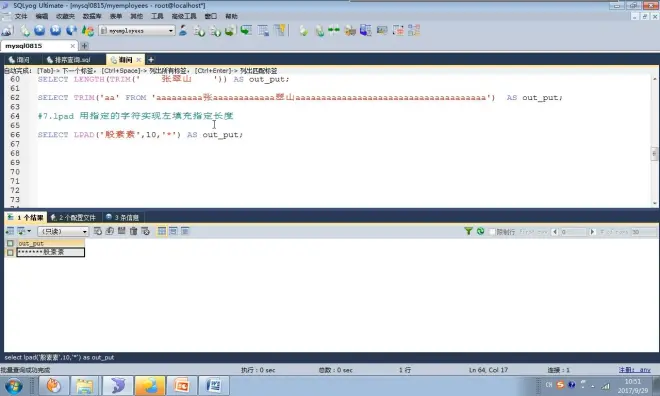Screen dimensions: 660x396
Task: Add a new query tab with plus
Action: pyautogui.click(x=151, y=60)
